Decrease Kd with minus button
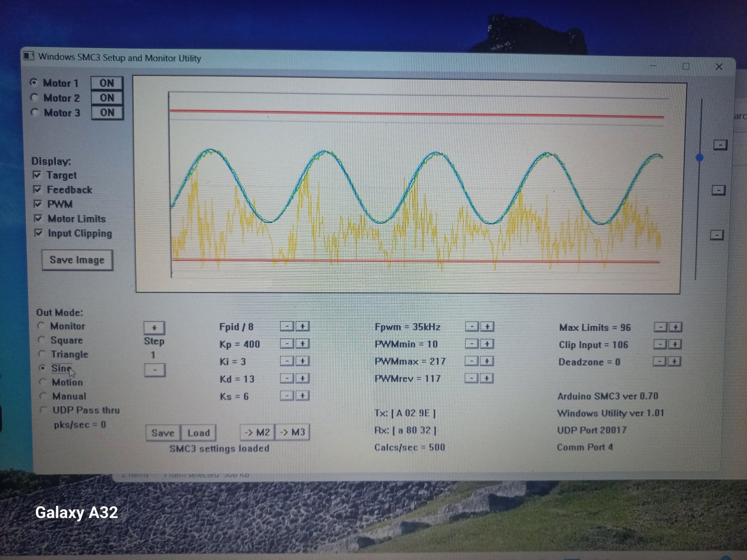The height and width of the screenshot is (560, 747). (287, 378)
